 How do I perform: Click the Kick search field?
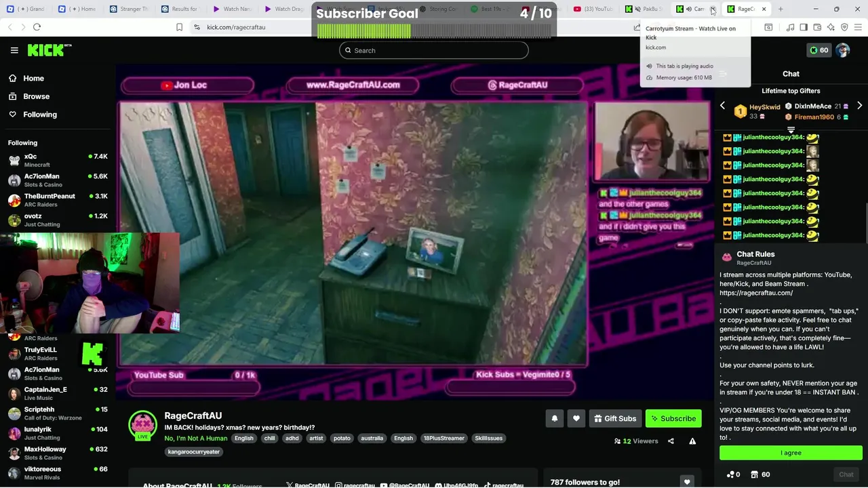(434, 50)
